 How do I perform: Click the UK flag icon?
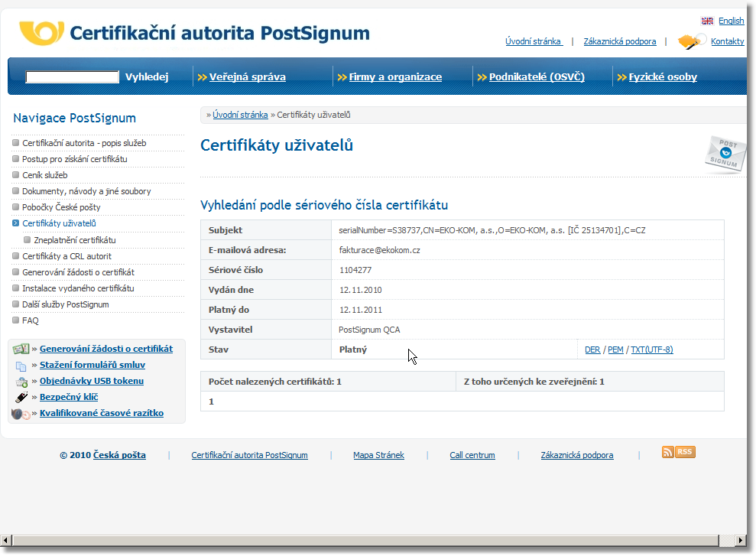coord(707,21)
